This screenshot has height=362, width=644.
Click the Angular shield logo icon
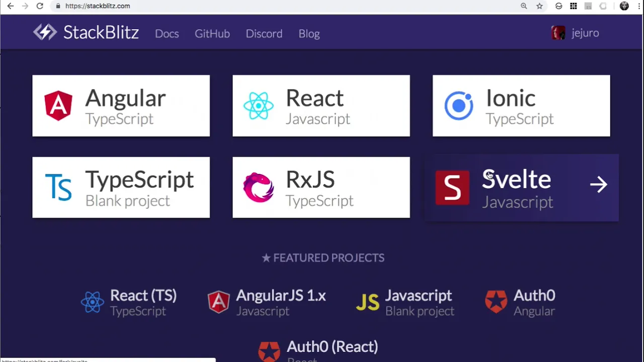[x=58, y=106]
